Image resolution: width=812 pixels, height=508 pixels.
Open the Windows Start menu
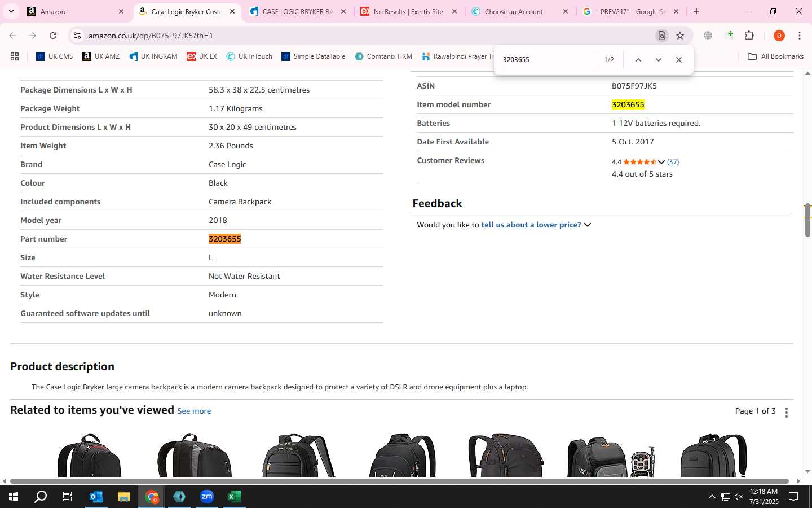(x=14, y=497)
